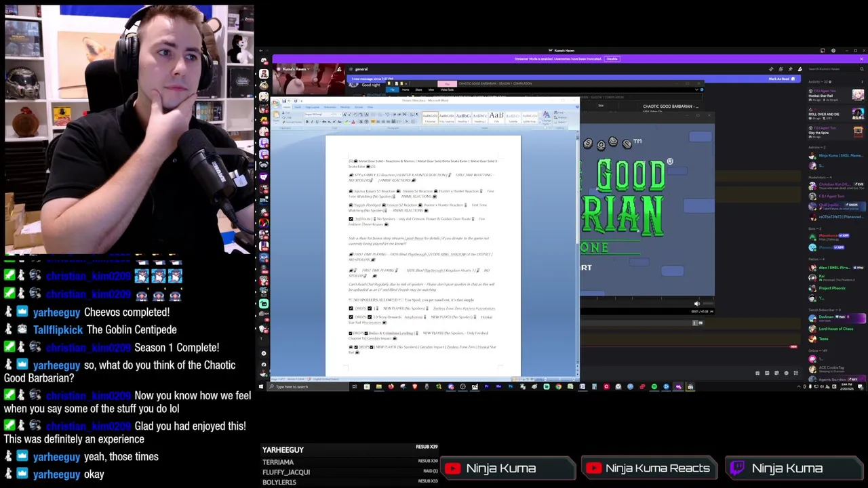Viewport: 868px width, 488px height.
Task: Click the Word document vertical scrollbar
Action: [x=577, y=254]
